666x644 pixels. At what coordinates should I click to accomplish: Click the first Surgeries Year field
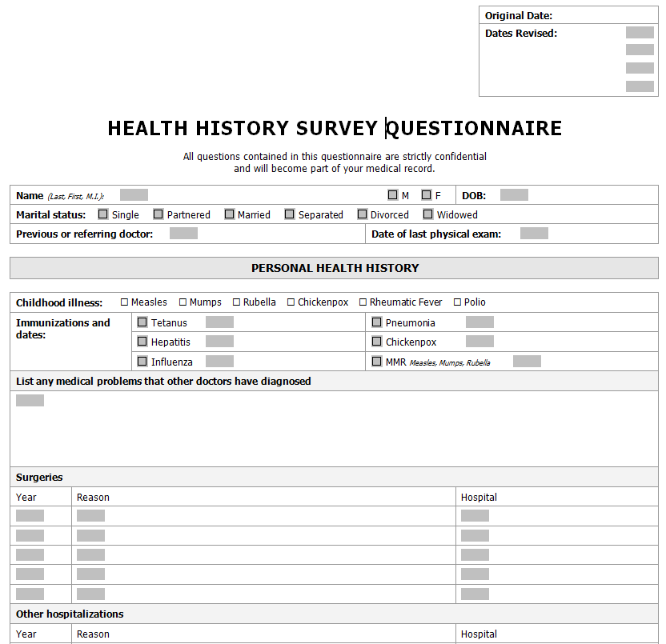click(30, 516)
